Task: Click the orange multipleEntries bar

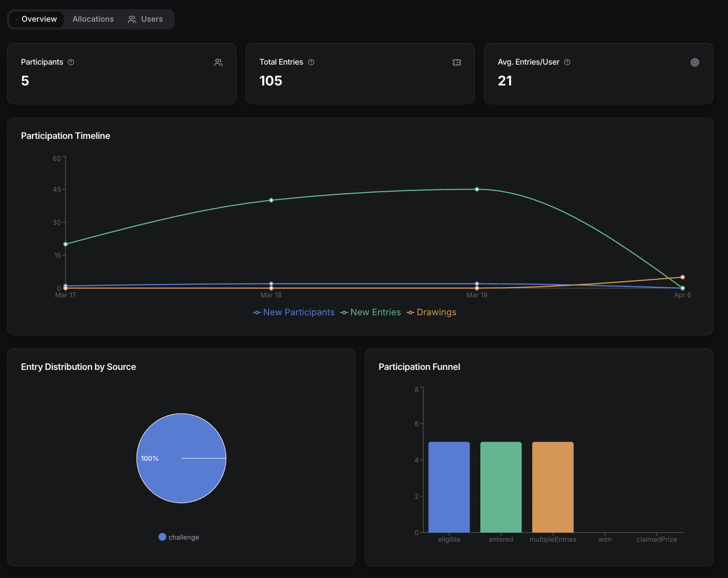Action: pos(553,487)
